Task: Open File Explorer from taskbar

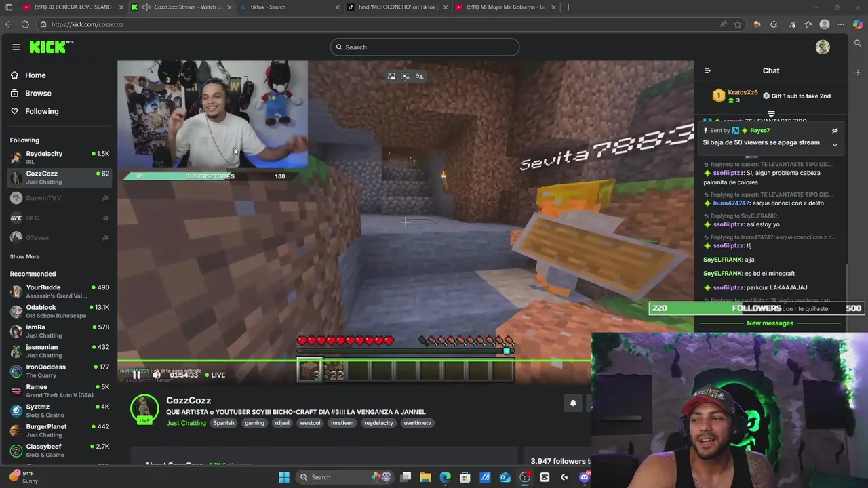Action: [x=425, y=477]
